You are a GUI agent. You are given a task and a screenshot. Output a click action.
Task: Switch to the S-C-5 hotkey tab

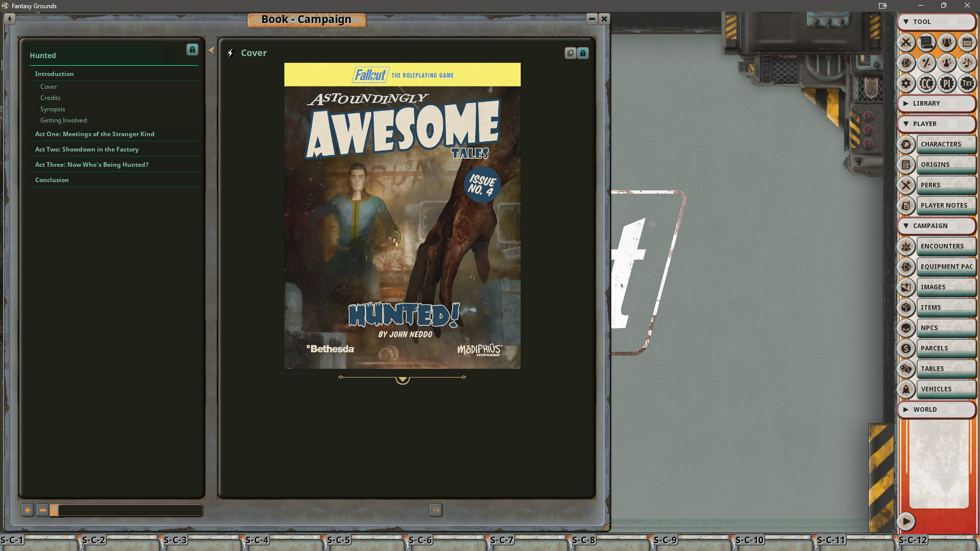pyautogui.click(x=339, y=540)
